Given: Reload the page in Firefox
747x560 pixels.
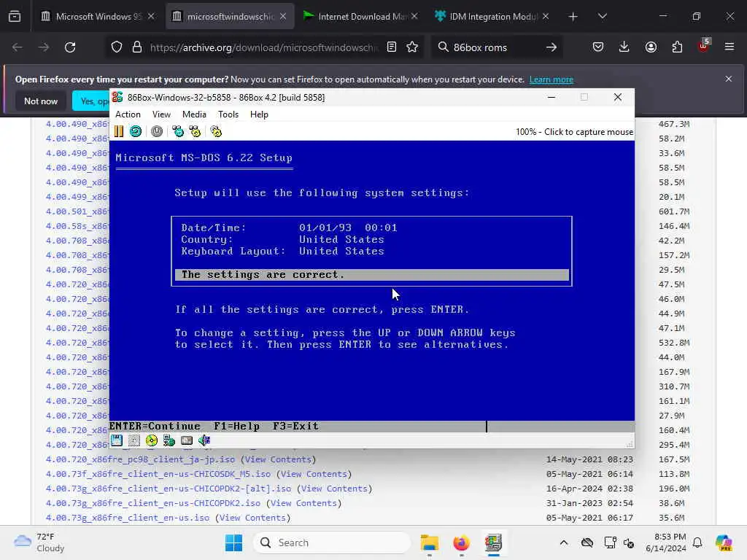Looking at the screenshot, I should coord(70,47).
